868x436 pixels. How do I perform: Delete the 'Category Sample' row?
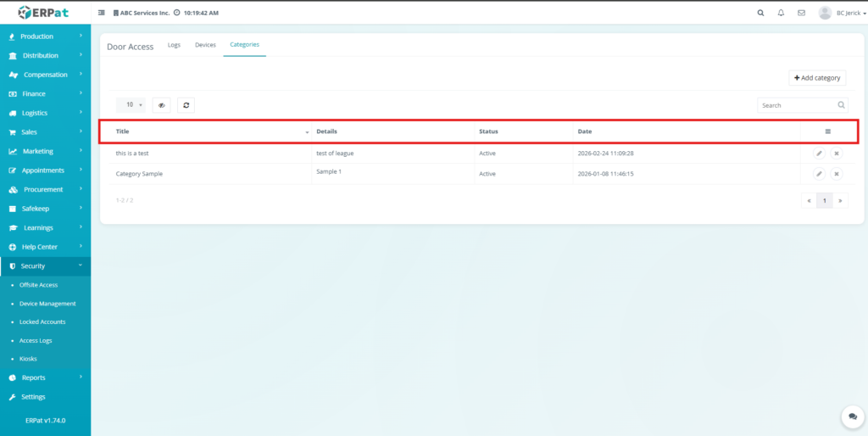[836, 174]
